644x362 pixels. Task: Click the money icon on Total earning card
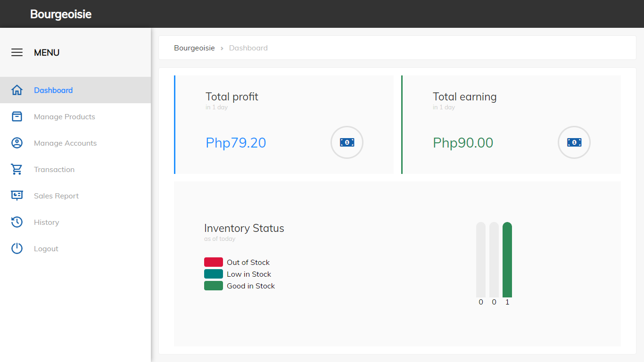click(x=574, y=142)
